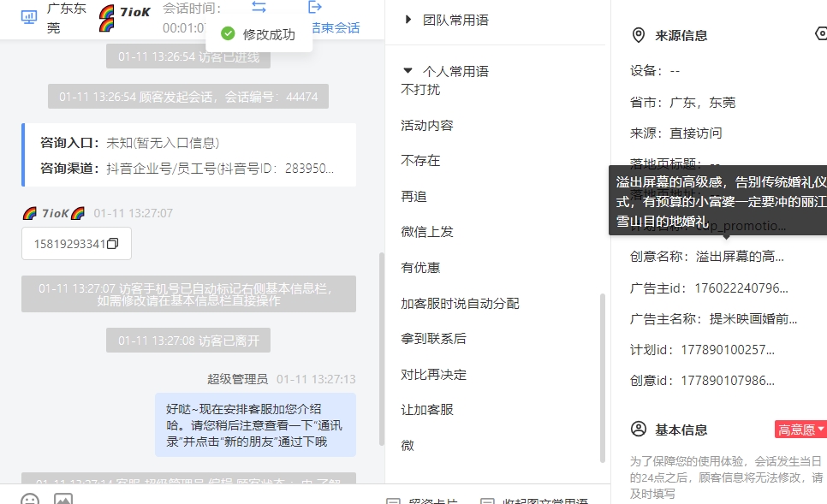Click the 计划id 177890100257 field

702,350
